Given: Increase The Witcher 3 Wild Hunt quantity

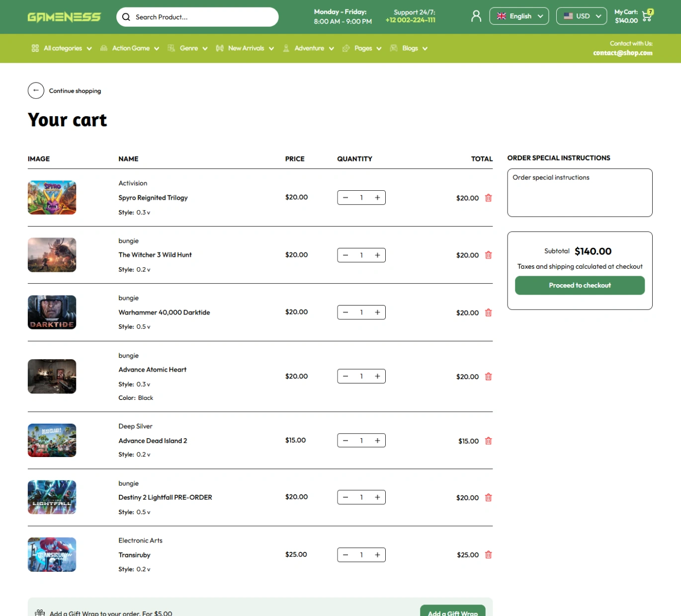Looking at the screenshot, I should (377, 255).
